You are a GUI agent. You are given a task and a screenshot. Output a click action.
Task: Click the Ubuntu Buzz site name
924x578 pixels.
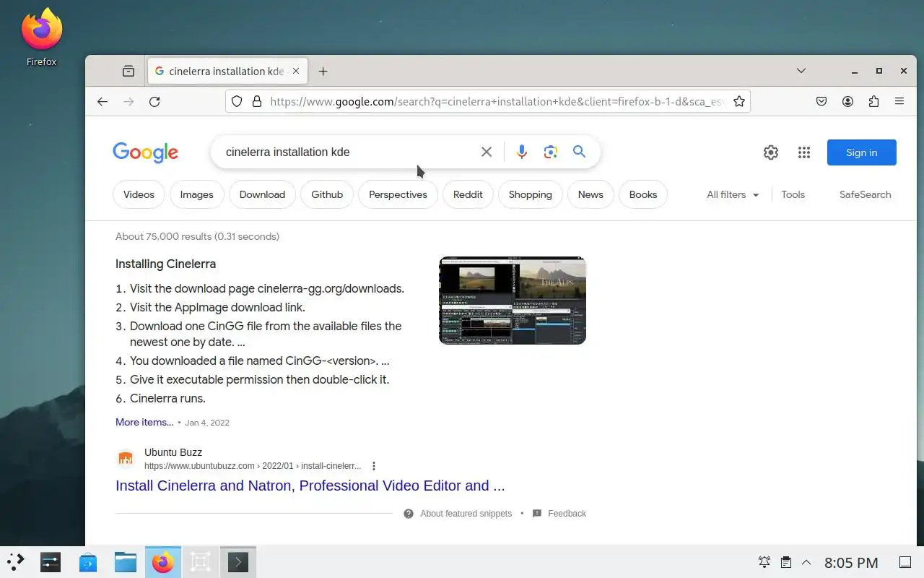point(173,452)
